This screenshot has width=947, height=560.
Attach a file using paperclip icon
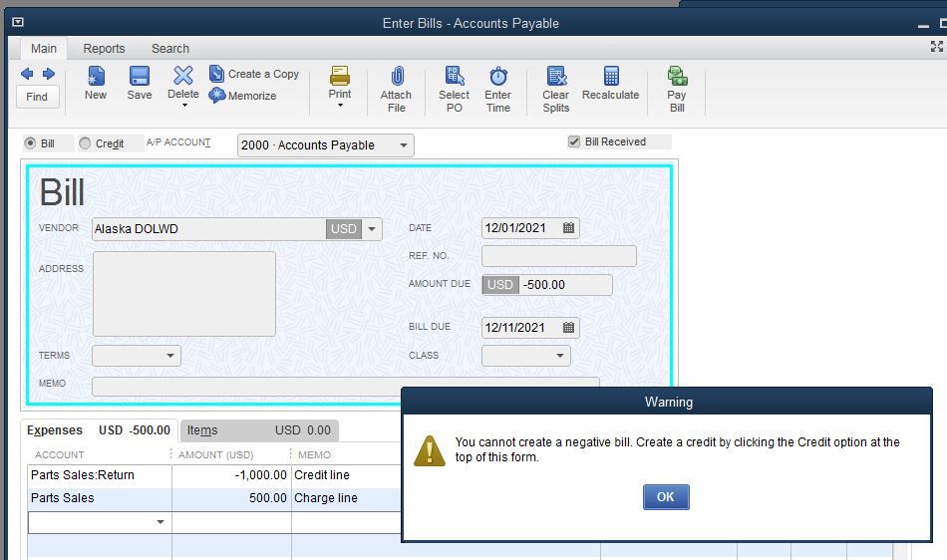[396, 77]
